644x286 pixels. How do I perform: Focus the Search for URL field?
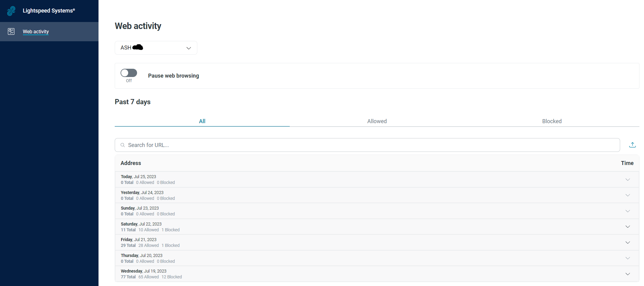click(367, 145)
